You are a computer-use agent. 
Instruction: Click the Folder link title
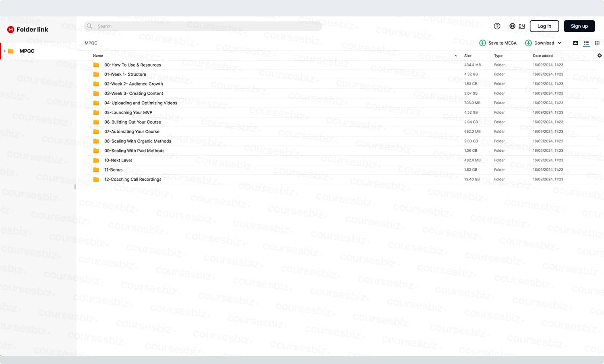[x=32, y=29]
